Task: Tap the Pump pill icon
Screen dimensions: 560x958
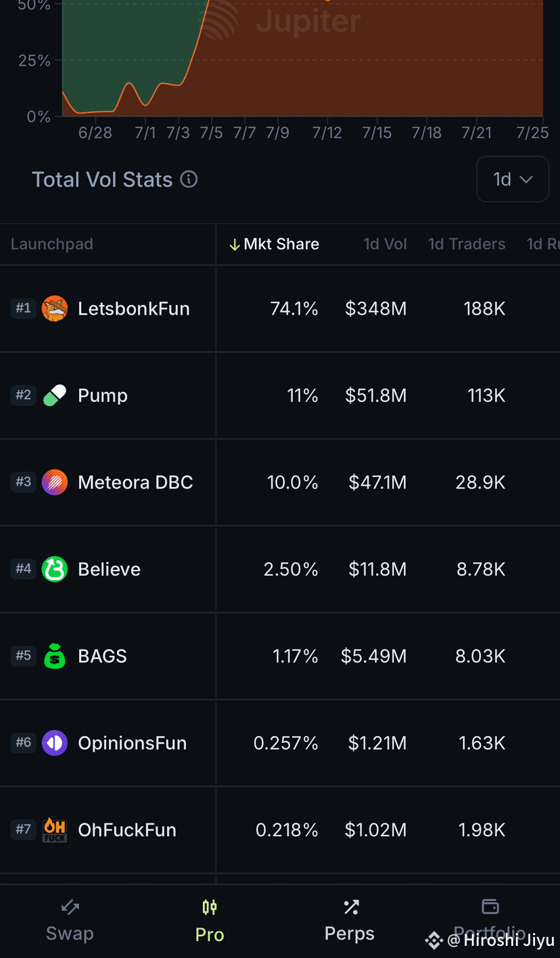Action: [55, 395]
